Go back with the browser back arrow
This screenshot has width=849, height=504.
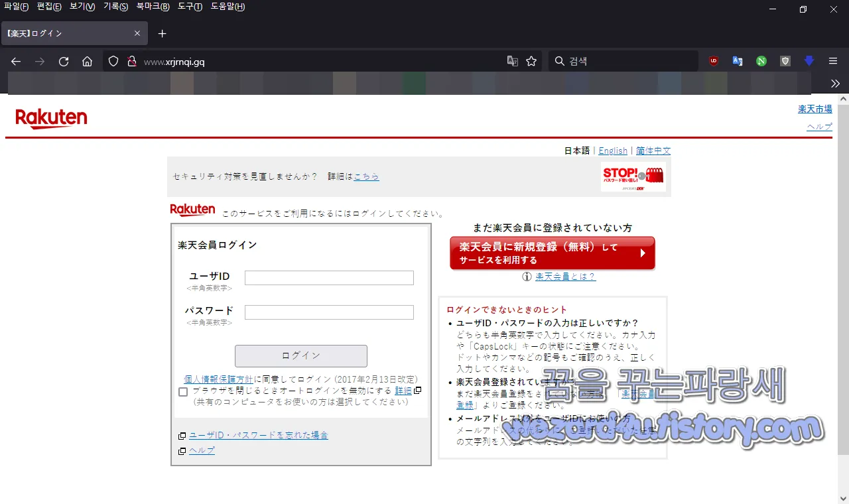coord(16,61)
